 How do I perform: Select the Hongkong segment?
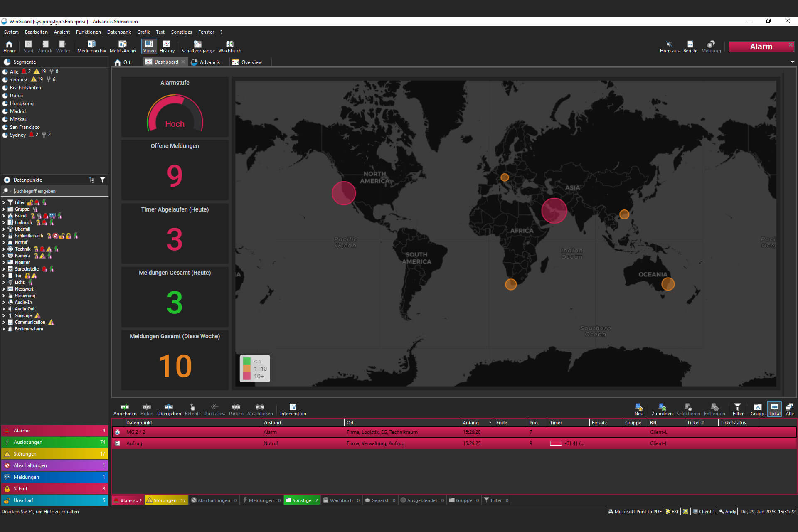pyautogui.click(x=22, y=103)
